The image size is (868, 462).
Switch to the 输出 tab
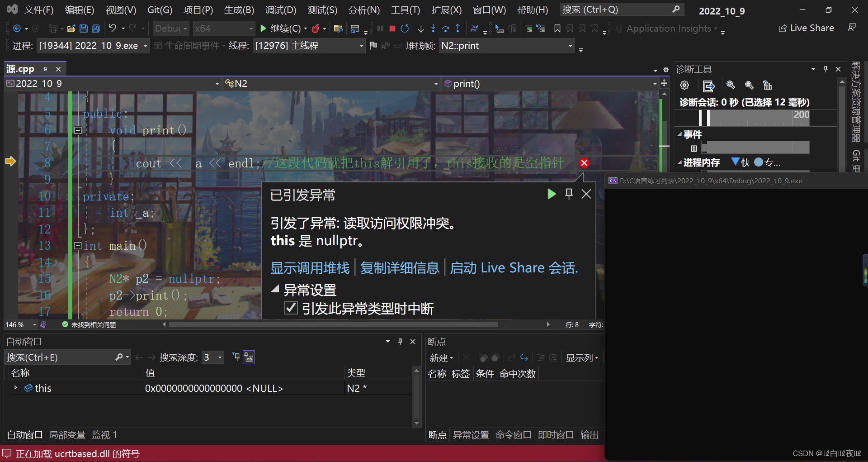[x=590, y=435]
